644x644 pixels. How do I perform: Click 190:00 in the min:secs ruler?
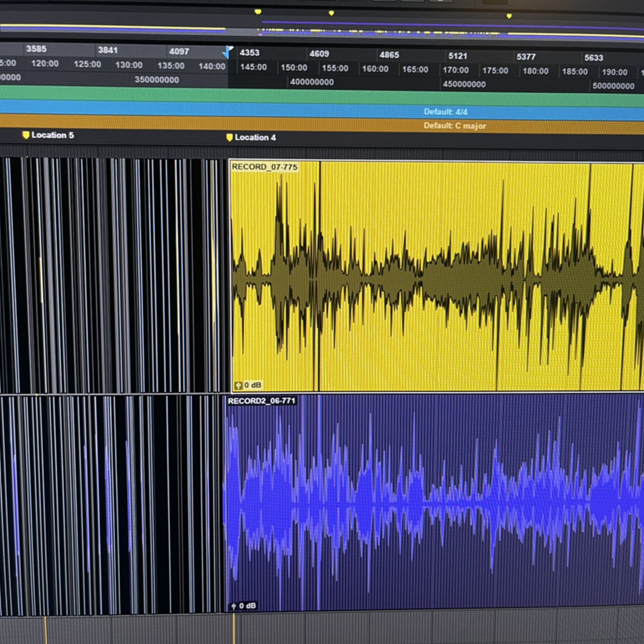(x=614, y=72)
